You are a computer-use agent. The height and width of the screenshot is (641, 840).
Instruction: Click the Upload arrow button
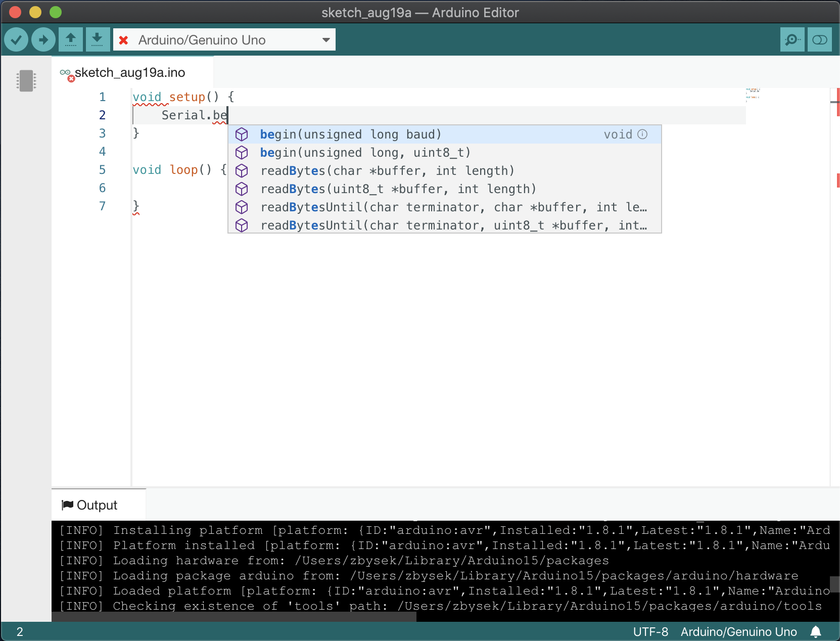tap(43, 39)
